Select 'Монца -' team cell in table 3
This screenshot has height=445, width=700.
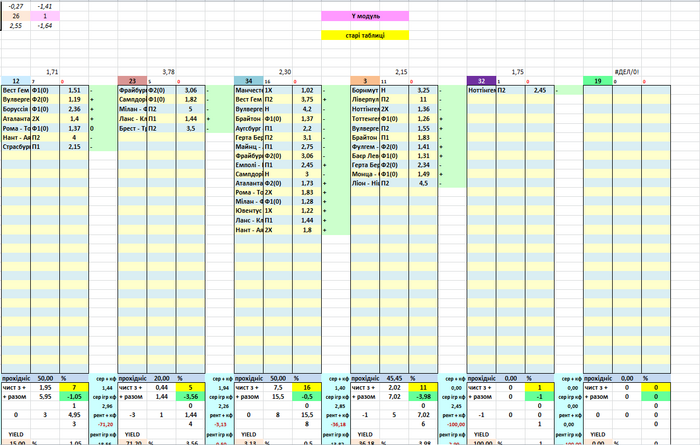pos(365,174)
